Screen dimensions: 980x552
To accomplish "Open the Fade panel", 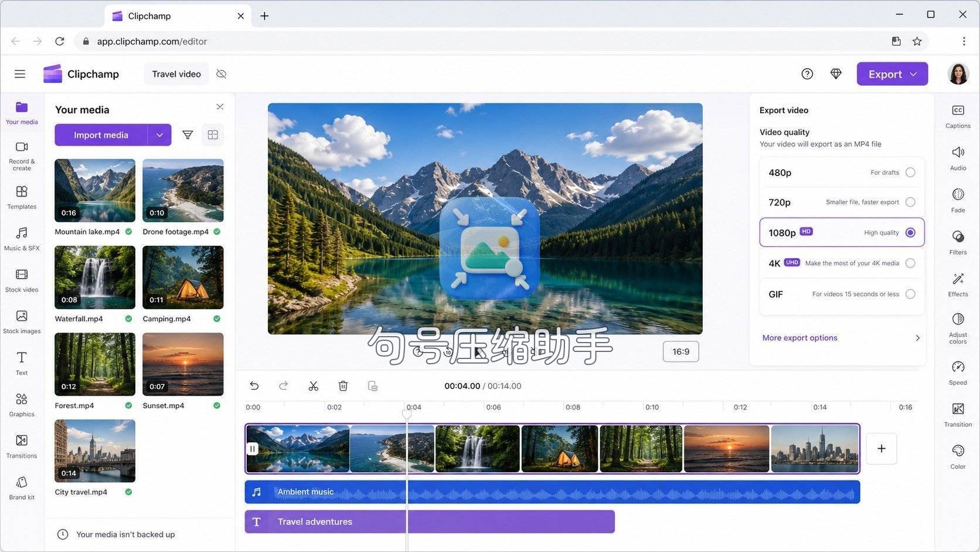I will click(x=958, y=201).
